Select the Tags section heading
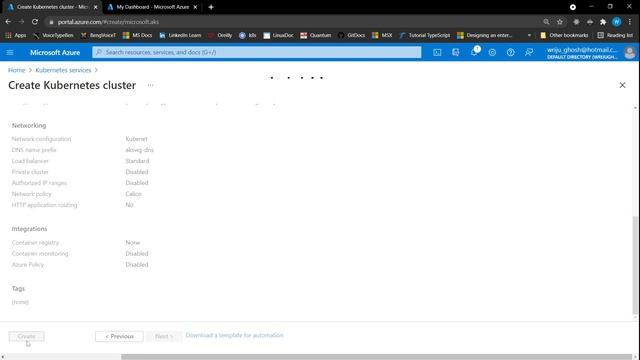This screenshot has width=640, height=360. point(18,289)
